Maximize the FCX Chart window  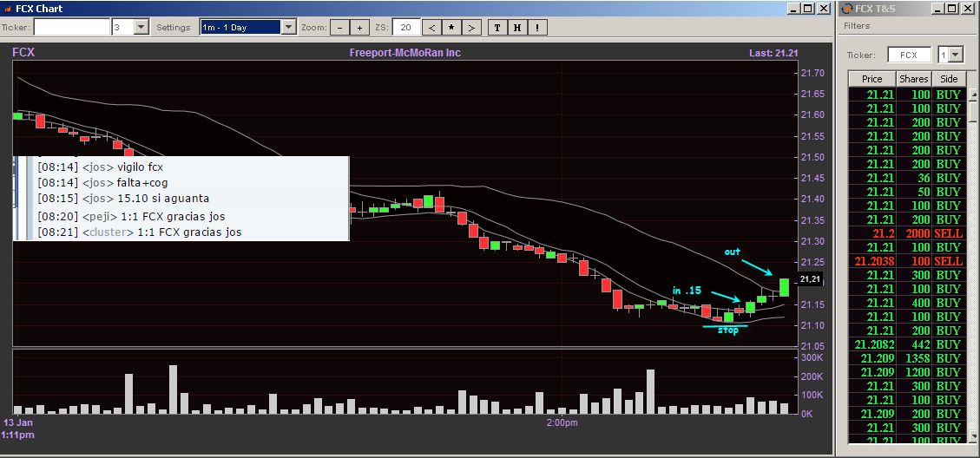pos(808,9)
